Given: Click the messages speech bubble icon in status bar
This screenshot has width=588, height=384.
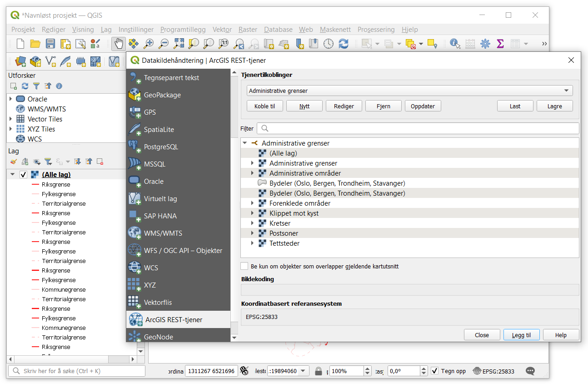Looking at the screenshot, I should pos(530,371).
